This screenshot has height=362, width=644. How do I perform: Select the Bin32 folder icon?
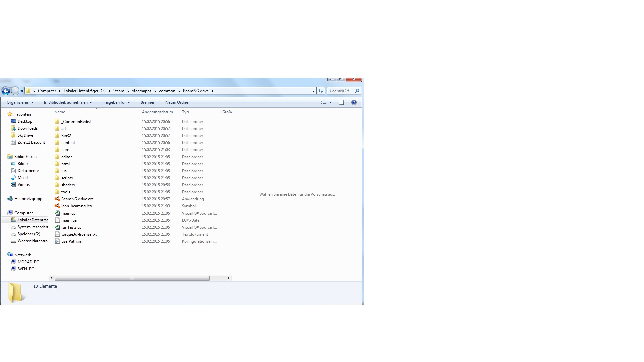click(x=57, y=135)
